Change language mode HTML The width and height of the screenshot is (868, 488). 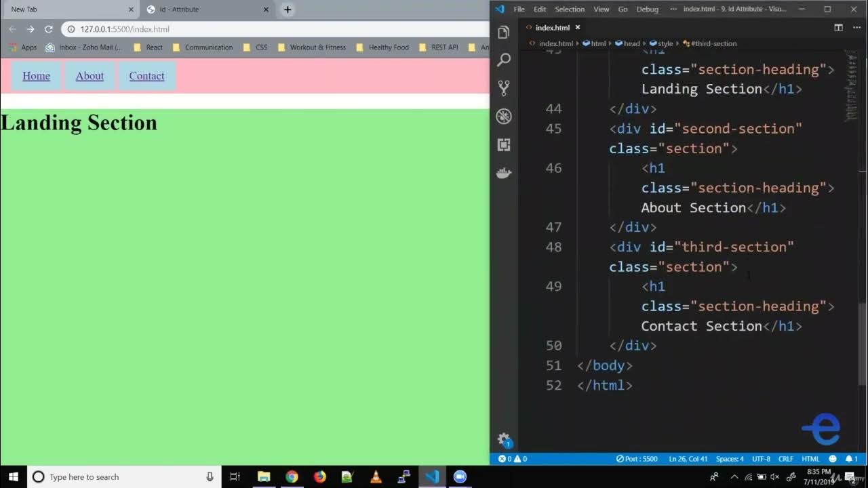pos(810,459)
